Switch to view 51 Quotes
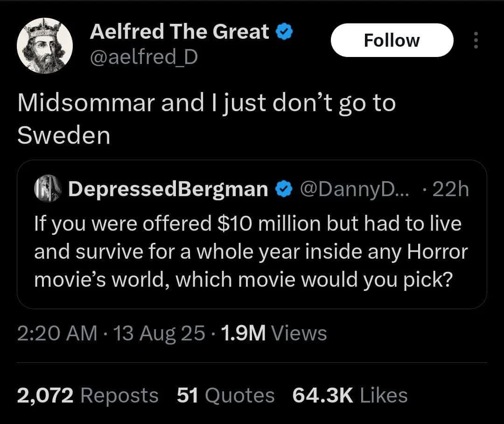 pos(225,395)
